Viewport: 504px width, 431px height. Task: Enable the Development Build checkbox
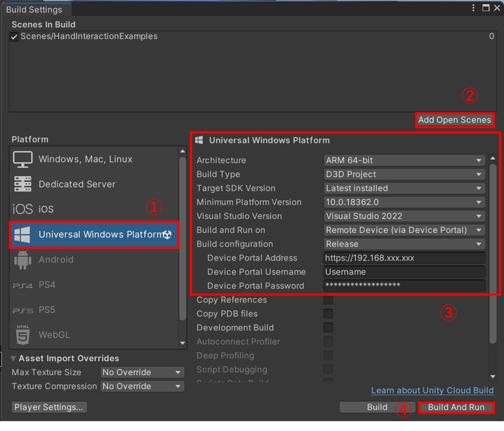tap(328, 327)
